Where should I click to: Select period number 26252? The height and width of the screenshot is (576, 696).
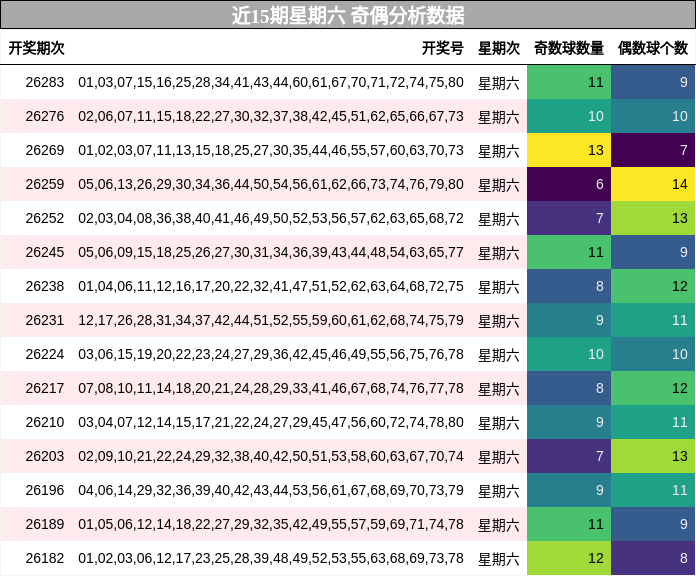click(44, 218)
